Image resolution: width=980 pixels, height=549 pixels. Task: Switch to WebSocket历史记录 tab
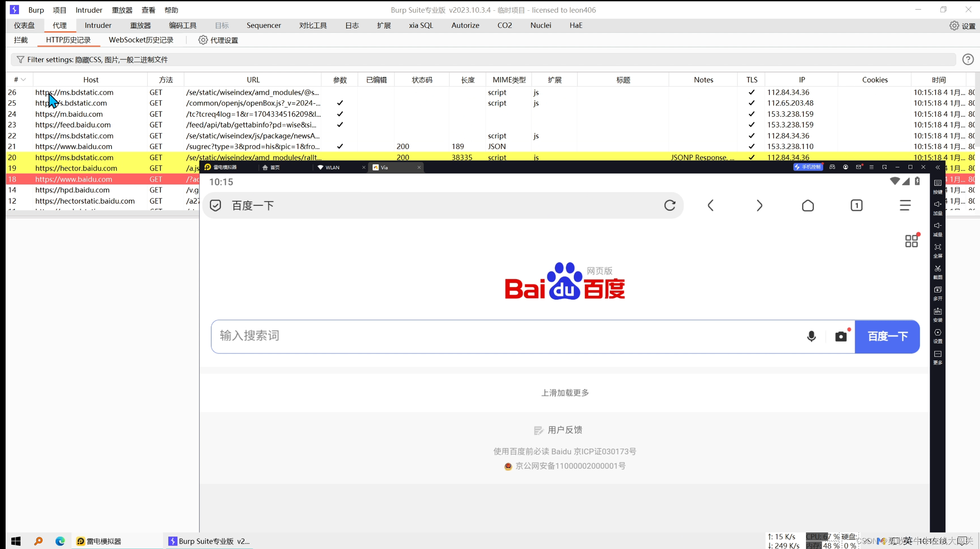141,40
